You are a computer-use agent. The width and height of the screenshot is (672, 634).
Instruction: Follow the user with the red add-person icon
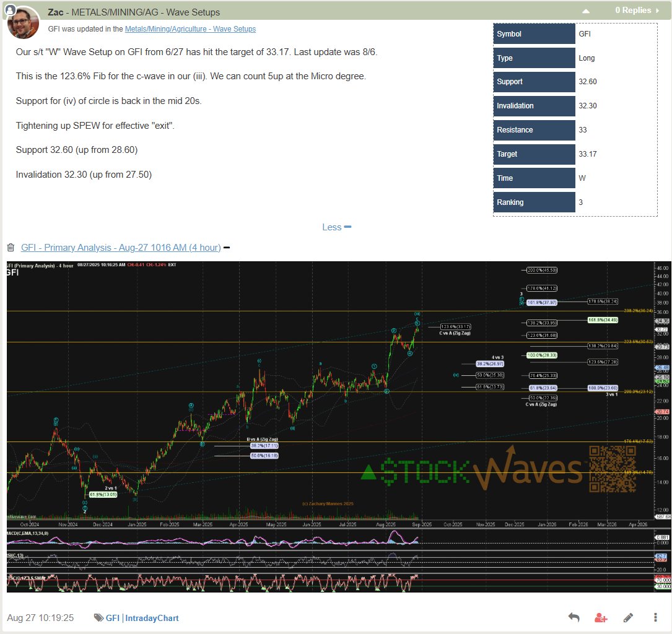tap(601, 618)
